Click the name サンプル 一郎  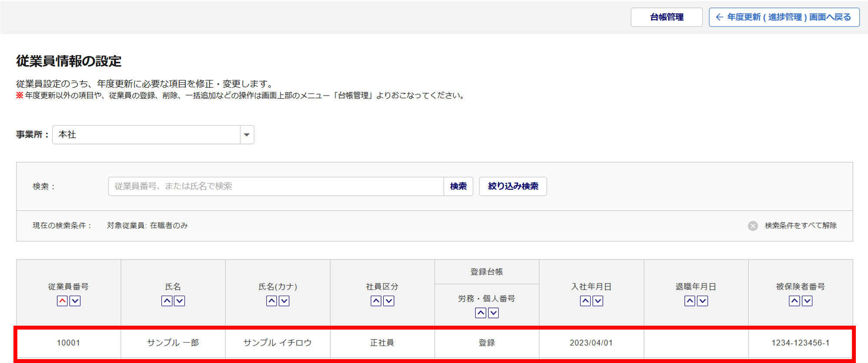[173, 343]
